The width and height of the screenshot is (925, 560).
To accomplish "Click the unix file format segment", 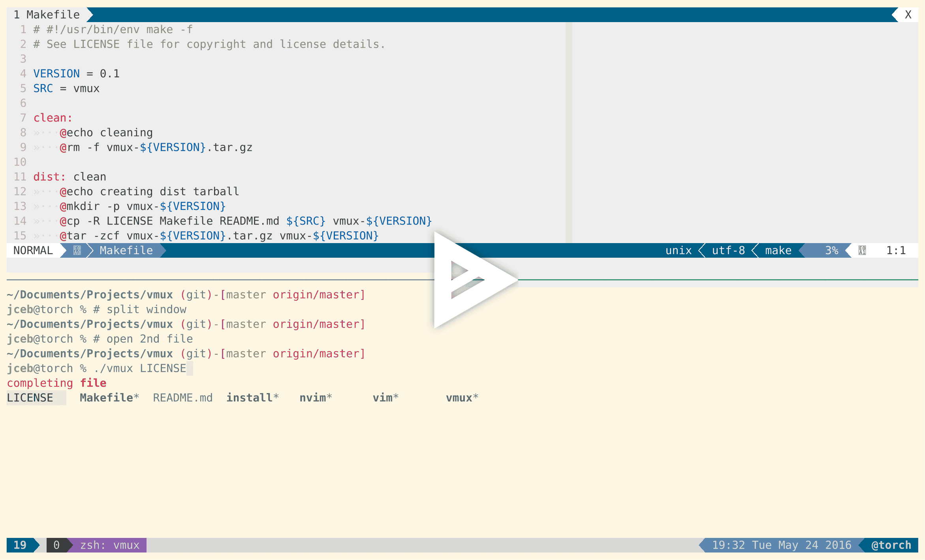I will (678, 250).
